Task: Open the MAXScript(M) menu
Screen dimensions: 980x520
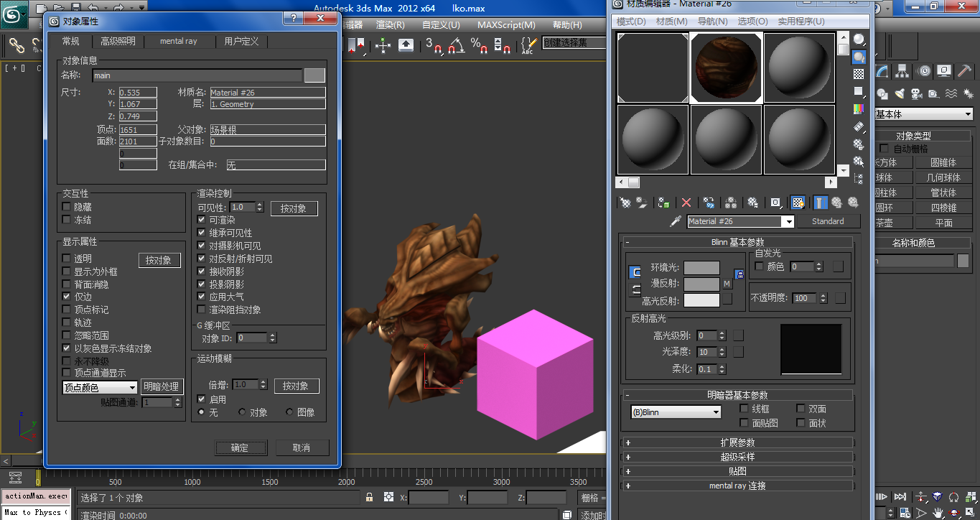Action: [506, 24]
